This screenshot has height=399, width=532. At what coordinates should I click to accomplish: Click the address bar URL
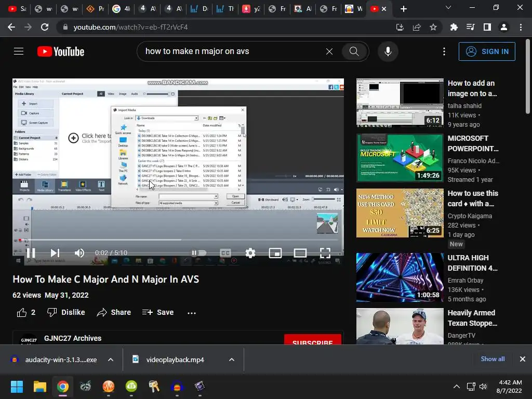click(x=130, y=27)
